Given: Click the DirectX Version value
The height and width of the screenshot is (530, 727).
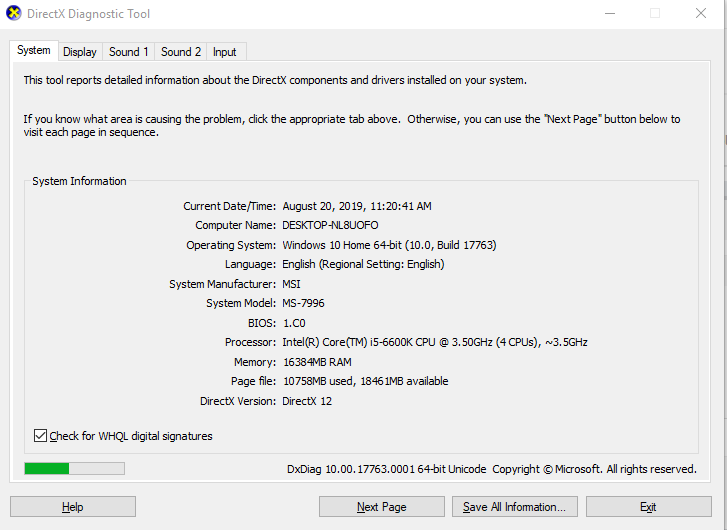Looking at the screenshot, I should [307, 401].
